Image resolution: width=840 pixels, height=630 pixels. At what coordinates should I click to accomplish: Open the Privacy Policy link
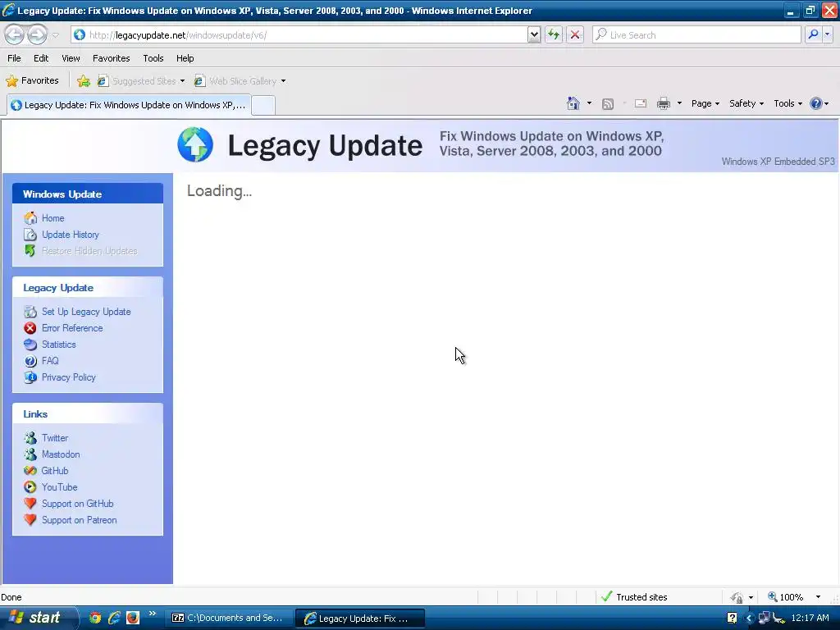pos(69,377)
